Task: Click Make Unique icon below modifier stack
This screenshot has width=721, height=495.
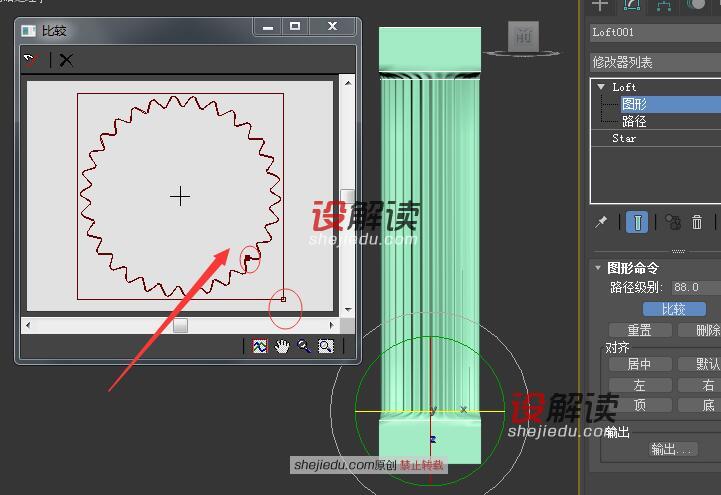Action: (673, 223)
